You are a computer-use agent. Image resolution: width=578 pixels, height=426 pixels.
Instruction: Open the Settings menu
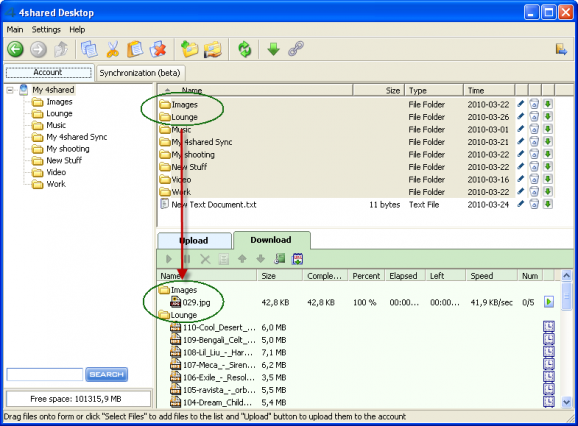(46, 29)
